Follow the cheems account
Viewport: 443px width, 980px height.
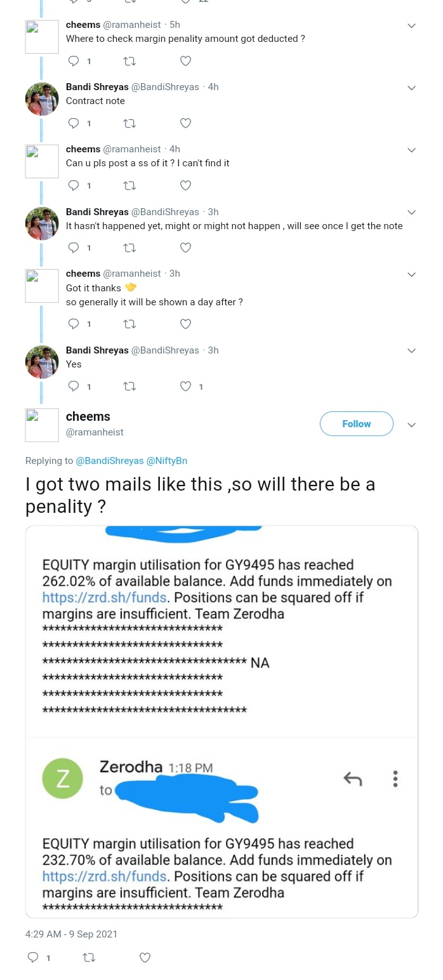click(x=357, y=424)
